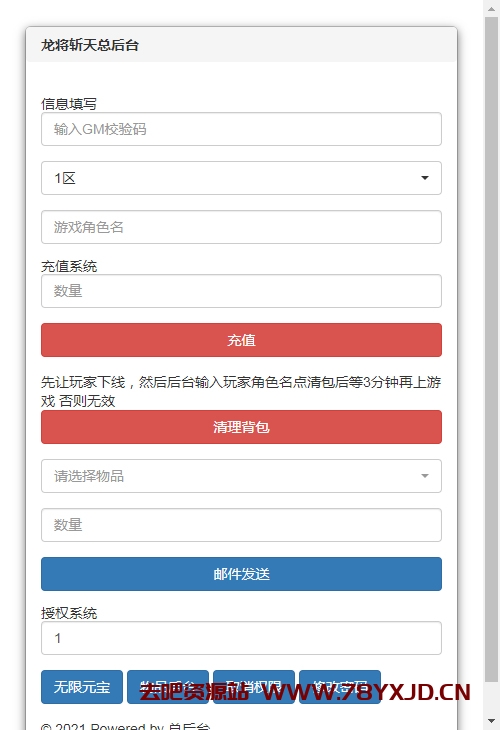Click the caret arrow of 请选择物品
The width and height of the screenshot is (500, 730).
(425, 476)
